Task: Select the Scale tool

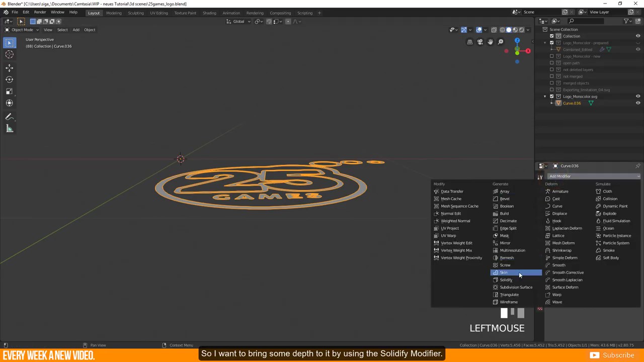Action: (x=9, y=91)
